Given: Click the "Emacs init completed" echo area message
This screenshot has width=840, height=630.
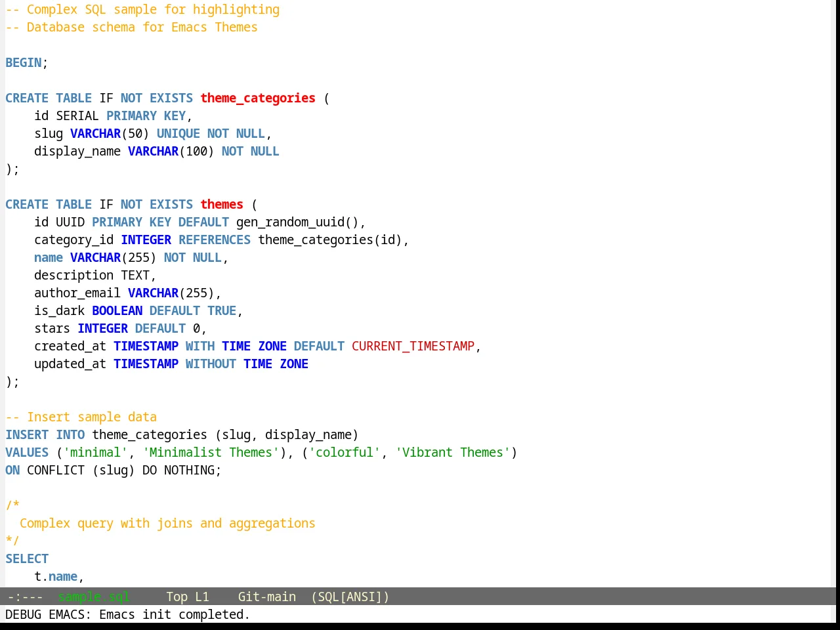Looking at the screenshot, I should point(174,614).
